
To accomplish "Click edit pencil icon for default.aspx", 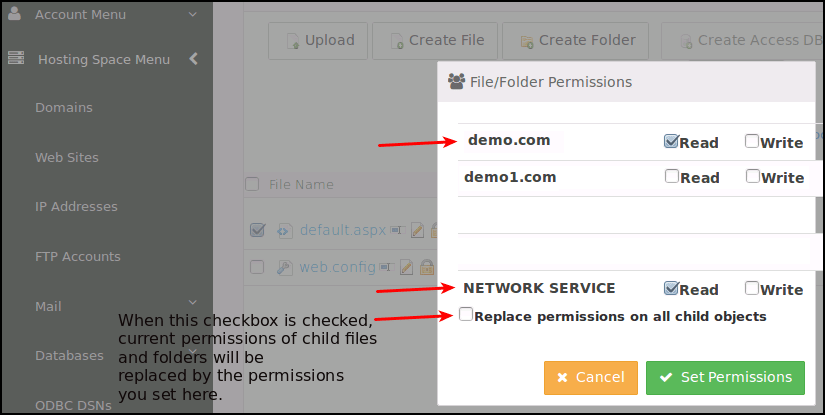I will [417, 231].
